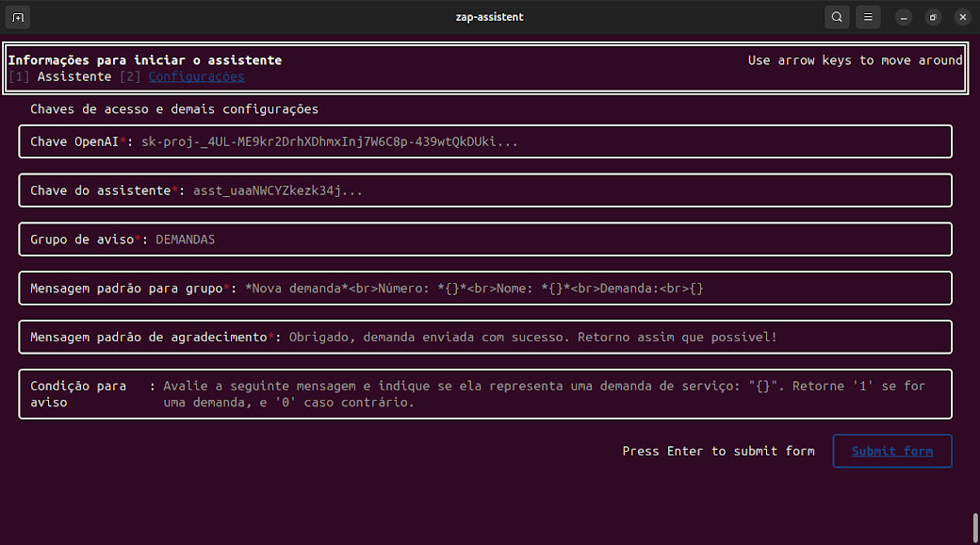Open a new terminal tab

[19, 17]
